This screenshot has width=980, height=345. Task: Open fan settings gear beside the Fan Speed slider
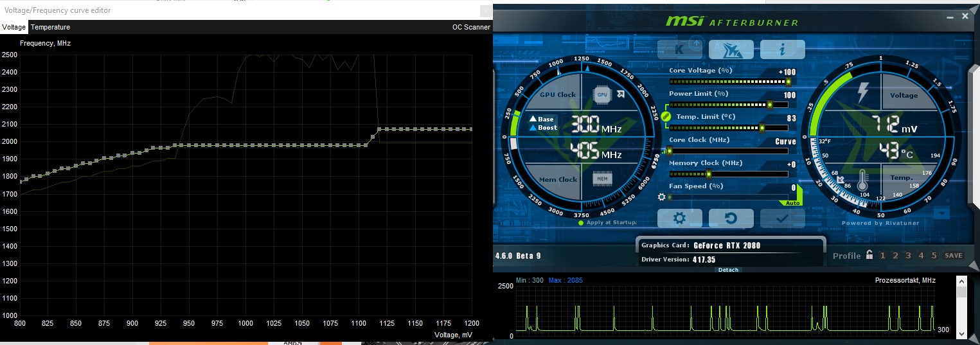[x=661, y=197]
